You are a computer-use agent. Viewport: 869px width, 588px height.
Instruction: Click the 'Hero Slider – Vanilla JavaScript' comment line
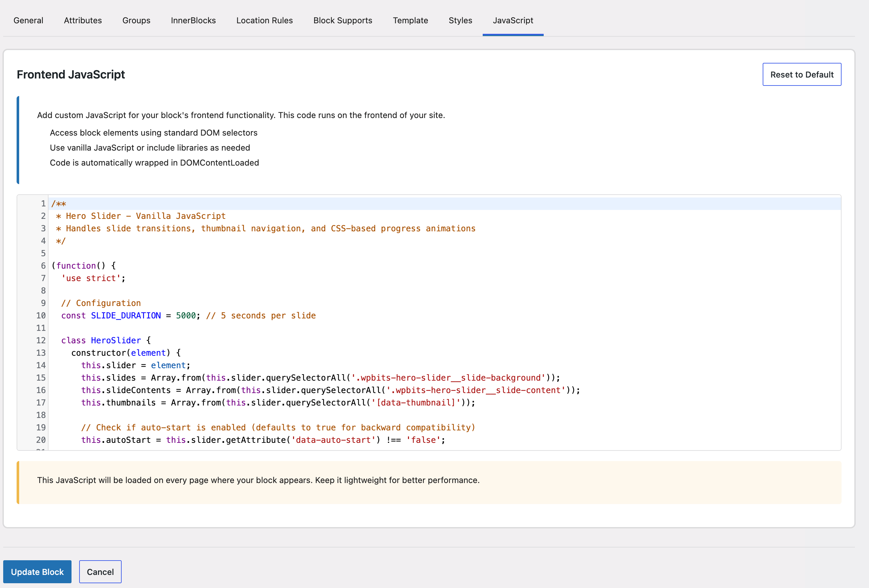coord(140,216)
